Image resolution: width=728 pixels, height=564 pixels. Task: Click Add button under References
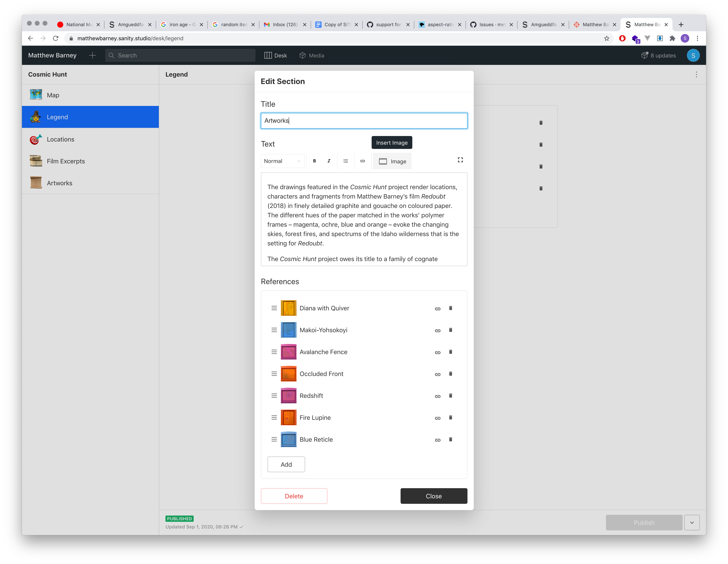[286, 464]
